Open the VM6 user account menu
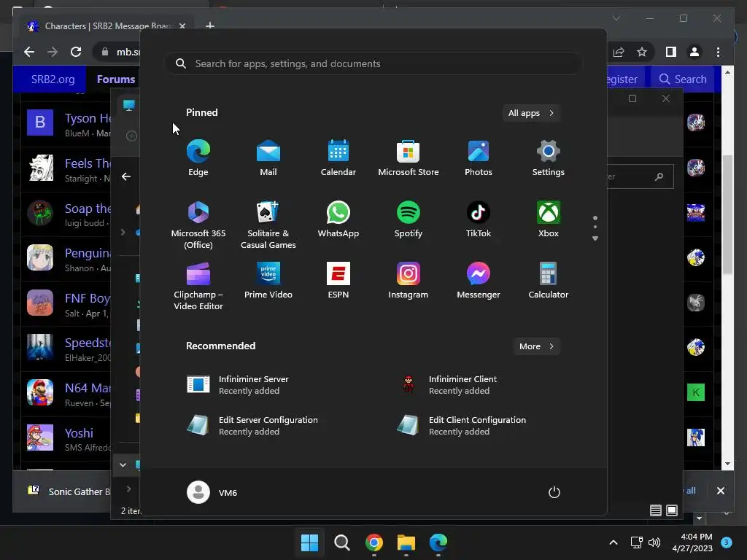747x560 pixels. tap(212, 492)
